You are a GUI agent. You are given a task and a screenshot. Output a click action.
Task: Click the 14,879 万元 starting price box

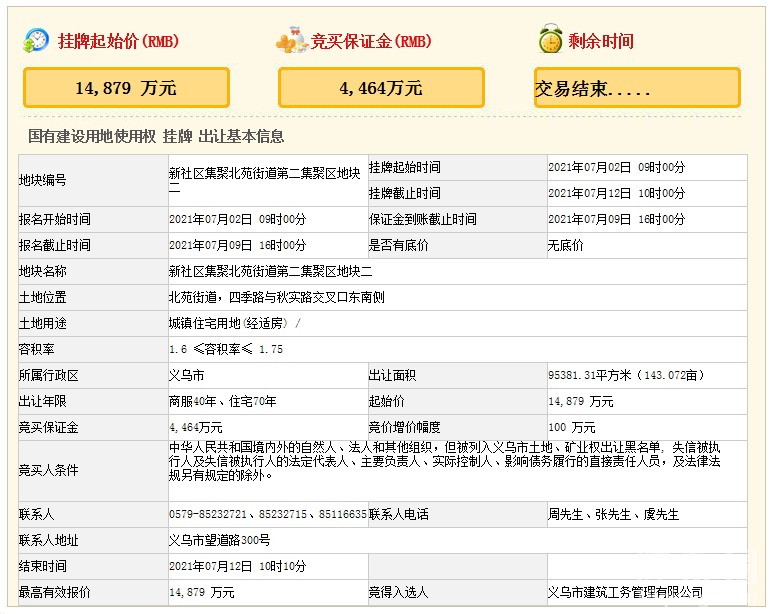(126, 88)
